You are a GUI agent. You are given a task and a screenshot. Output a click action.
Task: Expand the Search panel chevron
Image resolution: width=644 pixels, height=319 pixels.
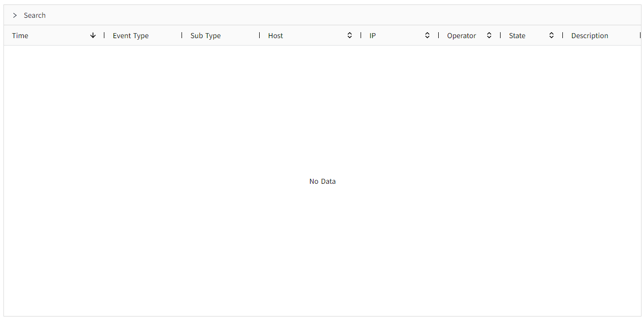pos(15,15)
